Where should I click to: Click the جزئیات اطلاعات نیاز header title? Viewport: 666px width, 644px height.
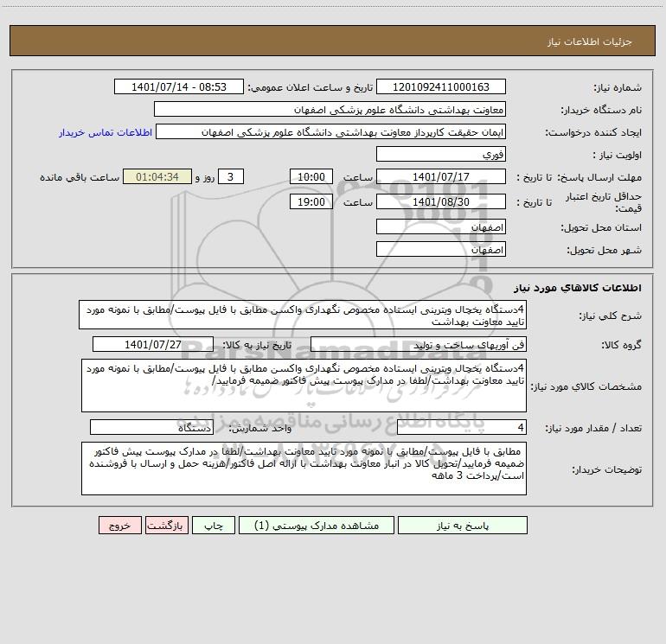[590, 41]
